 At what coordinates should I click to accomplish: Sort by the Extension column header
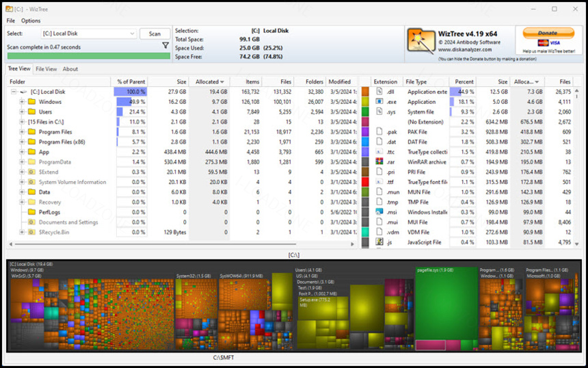point(385,82)
